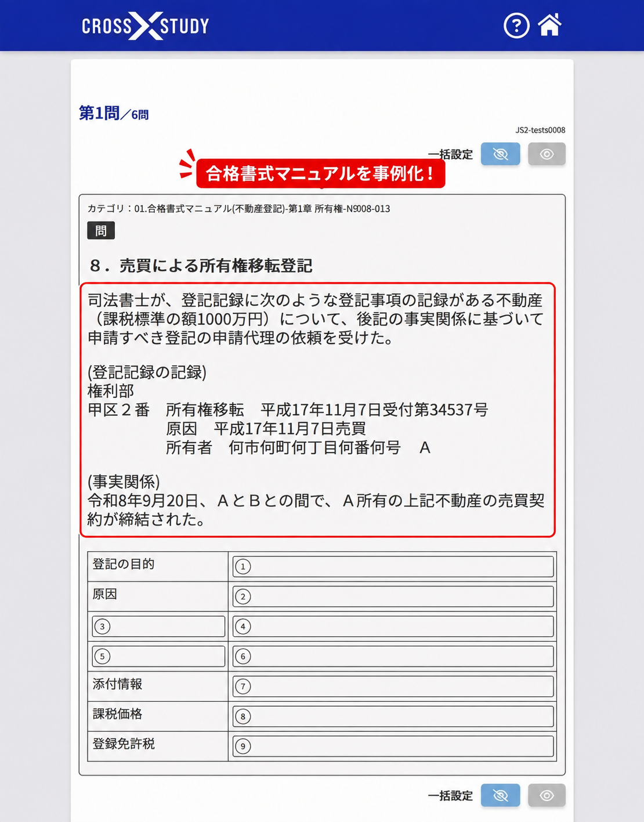The image size is (644, 822).
Task: Click the red 合格書式マニュアルを事例化 banner
Action: coord(320,173)
